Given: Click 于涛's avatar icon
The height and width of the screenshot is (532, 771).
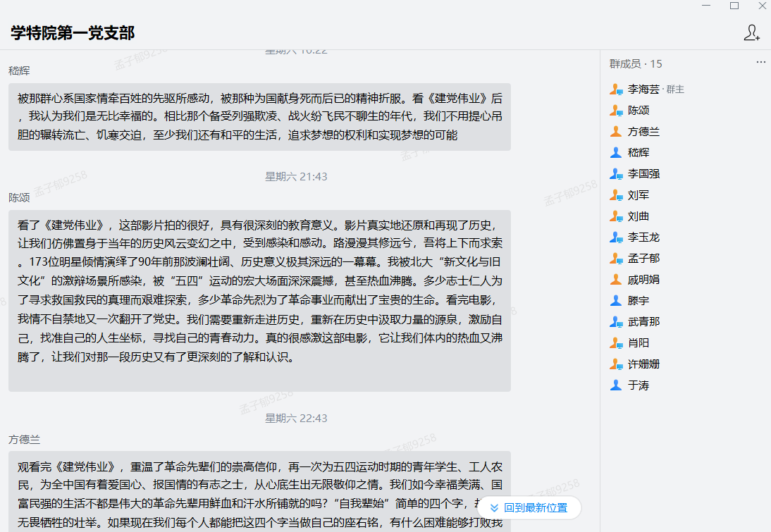Looking at the screenshot, I should pyautogui.click(x=616, y=385).
